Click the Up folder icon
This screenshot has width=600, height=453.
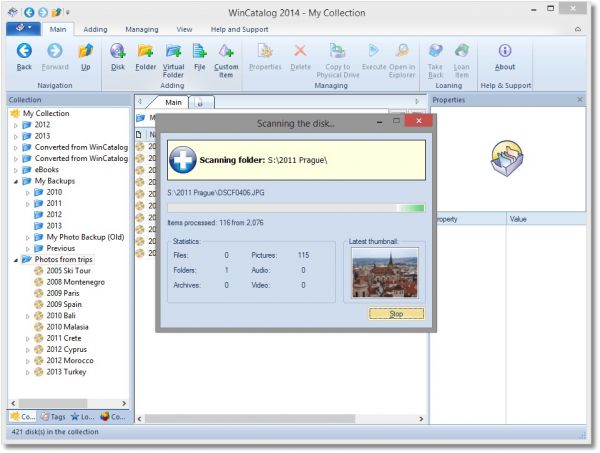85,52
